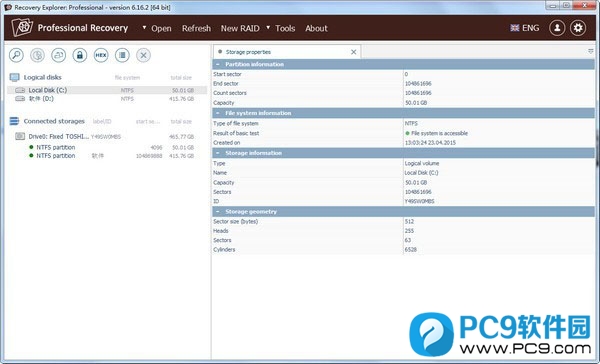Close the Storage properties tab
Viewport: 600px width, 364px height.
pos(354,52)
